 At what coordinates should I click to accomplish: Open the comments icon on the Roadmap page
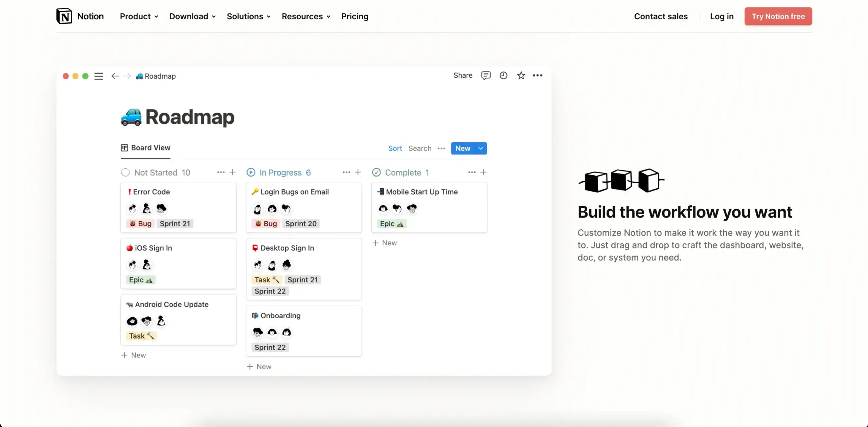[486, 76]
